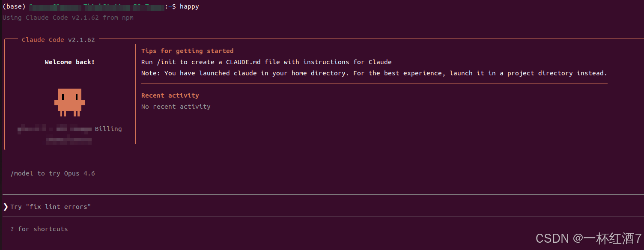Click the blurred organization line under Billing

pyautogui.click(x=69, y=140)
